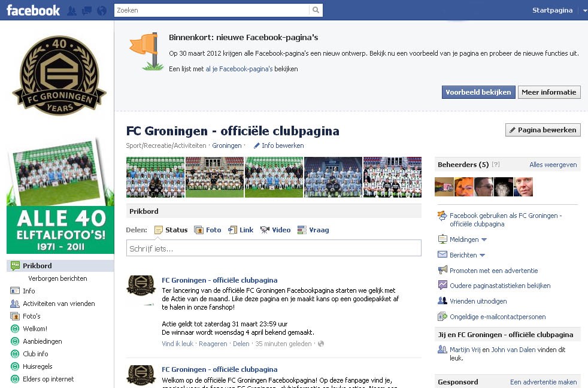
Task: Select Link share option
Action: [x=241, y=230]
